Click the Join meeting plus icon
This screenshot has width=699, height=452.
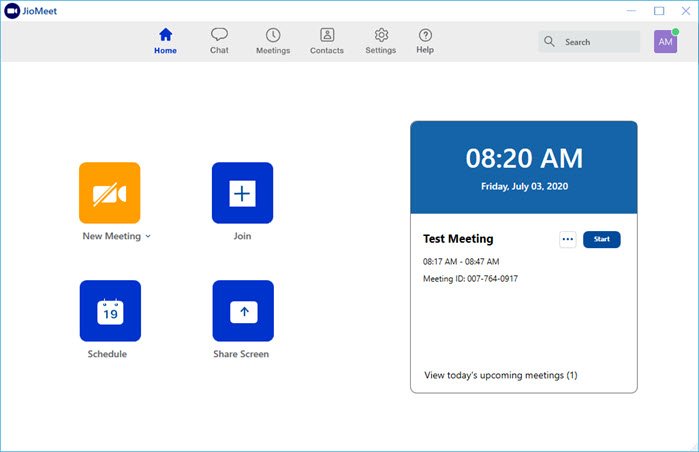[x=243, y=193]
